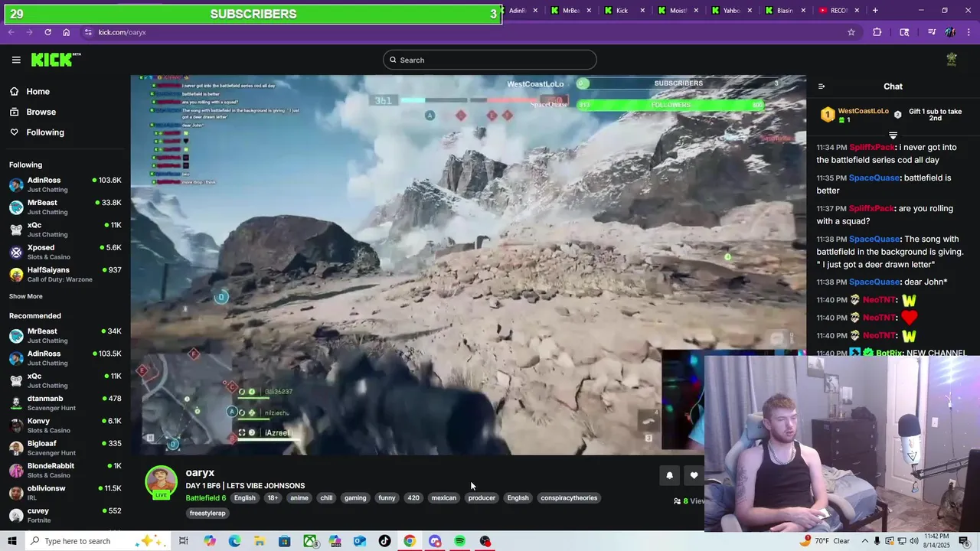Open Spotify from the taskbar
980x551 pixels.
pyautogui.click(x=459, y=541)
